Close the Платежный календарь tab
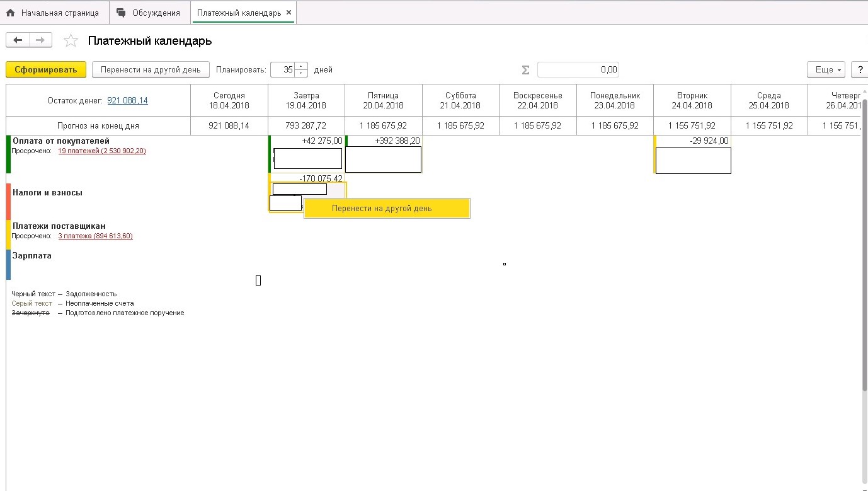Viewport: 868px width, 491px height. (x=288, y=13)
